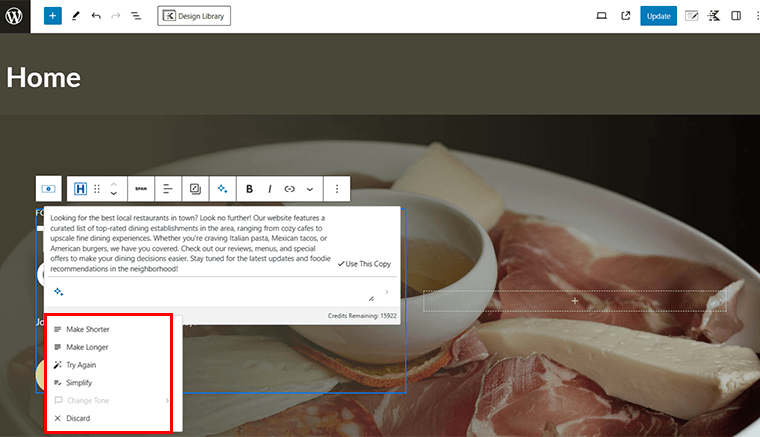The height and width of the screenshot is (437, 760).
Task: Click the copy styles toolbar icon
Action: (195, 188)
